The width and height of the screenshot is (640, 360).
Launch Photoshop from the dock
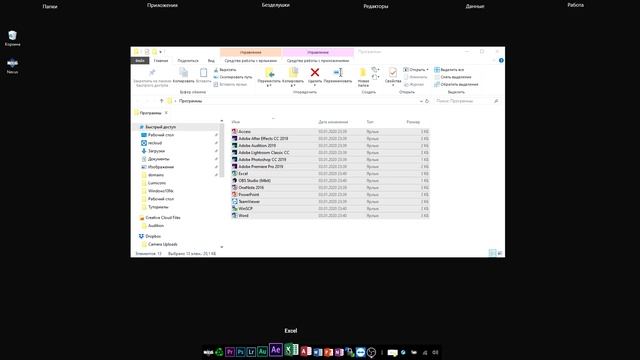point(240,352)
